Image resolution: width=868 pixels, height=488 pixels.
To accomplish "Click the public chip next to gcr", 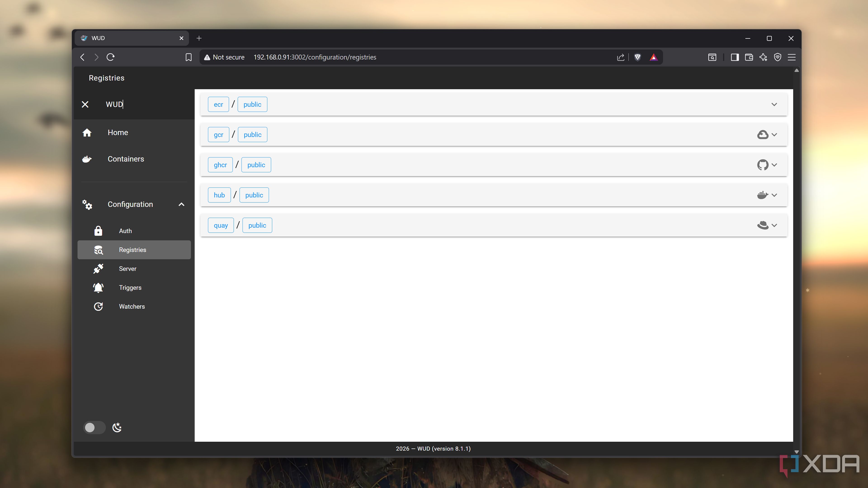I will click(252, 135).
